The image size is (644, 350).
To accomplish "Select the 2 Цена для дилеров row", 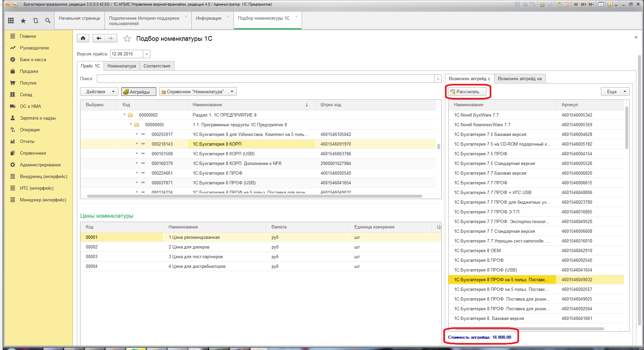I will click(x=261, y=247).
